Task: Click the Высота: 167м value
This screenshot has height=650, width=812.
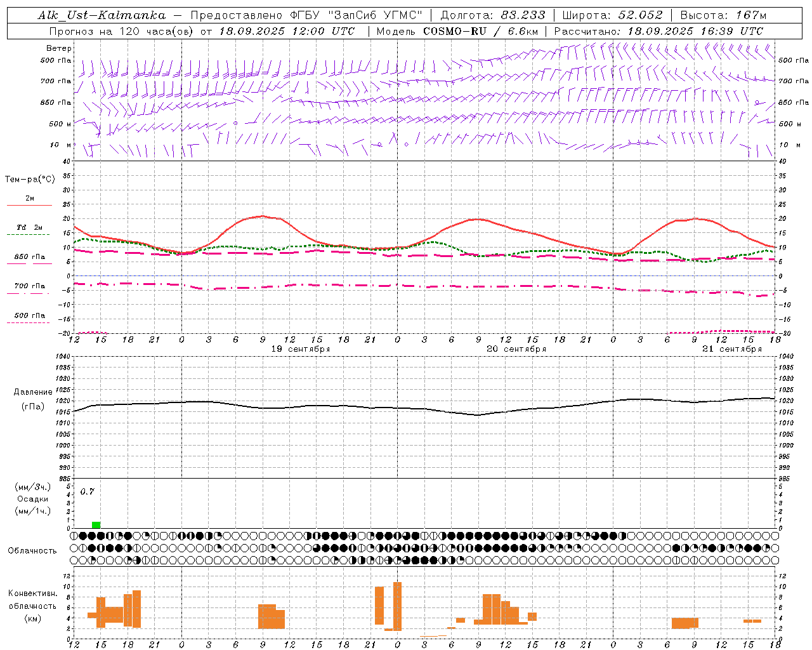Action: coord(723,15)
